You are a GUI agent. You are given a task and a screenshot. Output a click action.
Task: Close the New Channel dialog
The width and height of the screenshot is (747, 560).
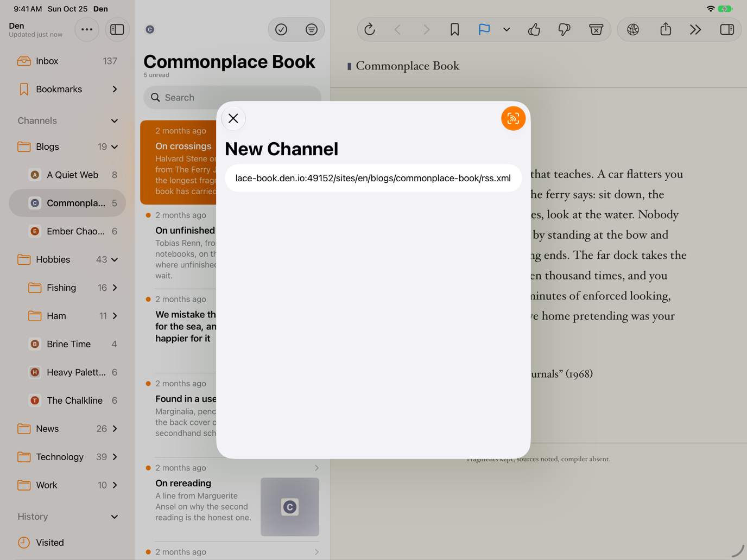[233, 118]
